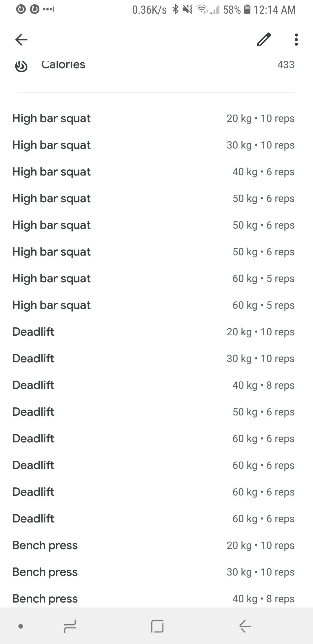Open Deadlift 40 kg 8 reps entry
The image size is (313, 644).
(x=156, y=385)
